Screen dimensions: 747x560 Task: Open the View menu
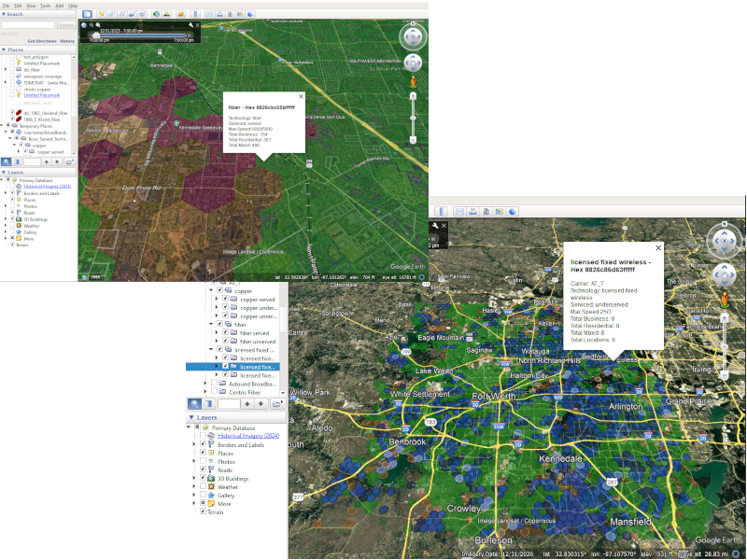click(x=31, y=6)
